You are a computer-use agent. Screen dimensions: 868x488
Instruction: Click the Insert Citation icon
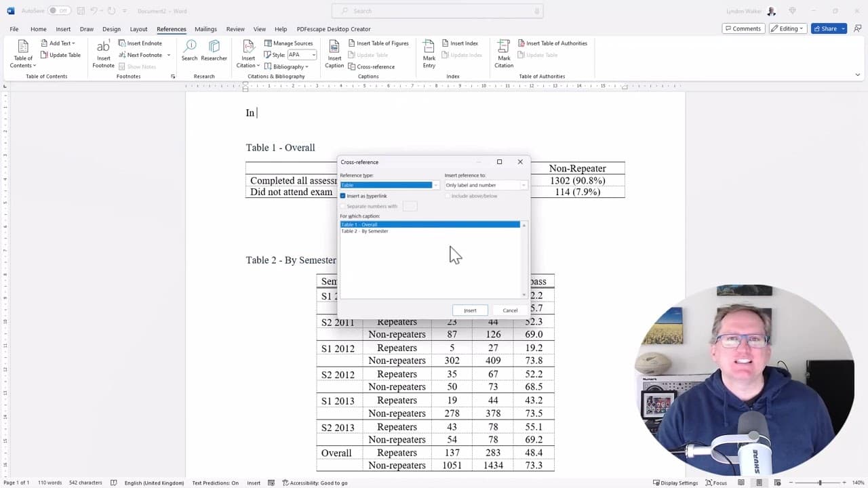click(x=248, y=54)
